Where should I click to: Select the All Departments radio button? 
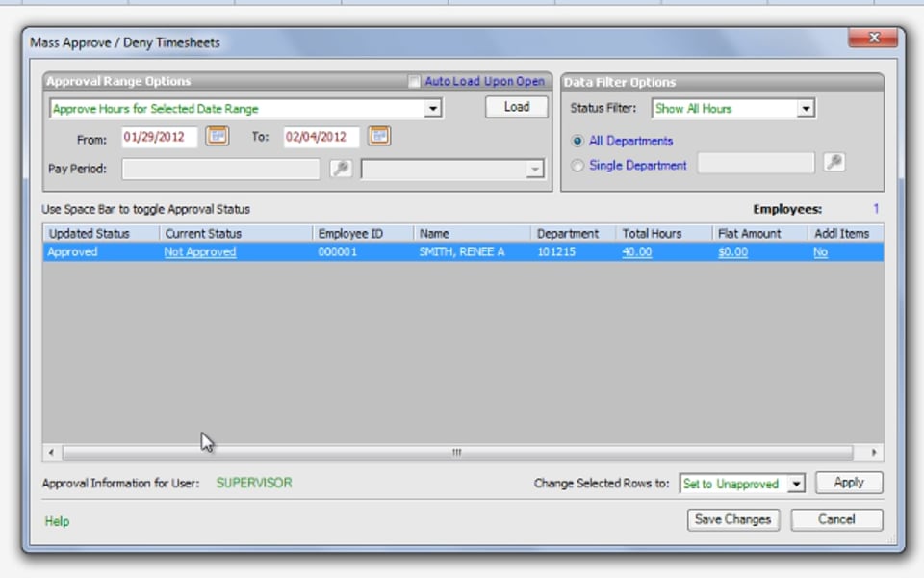coord(577,141)
